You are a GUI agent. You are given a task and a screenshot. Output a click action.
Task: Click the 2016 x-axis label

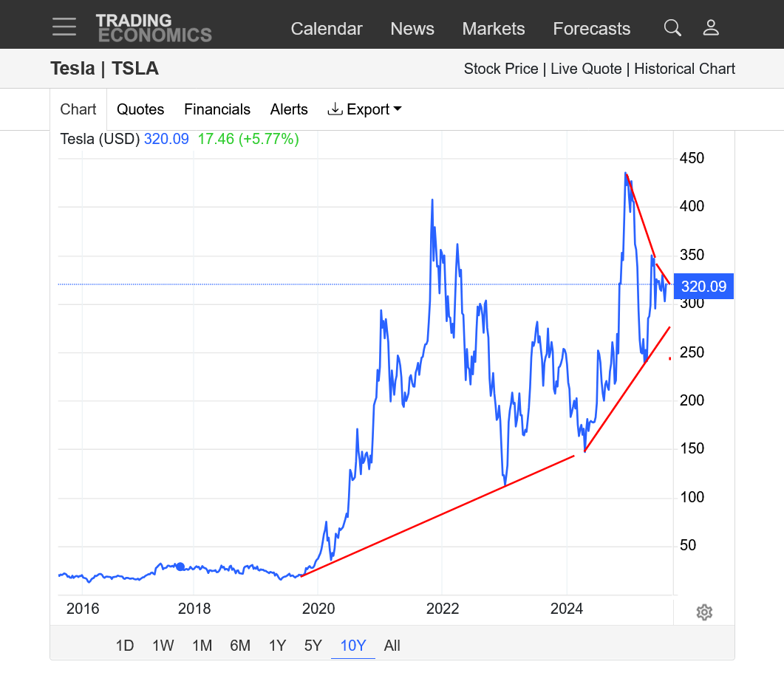coord(83,609)
